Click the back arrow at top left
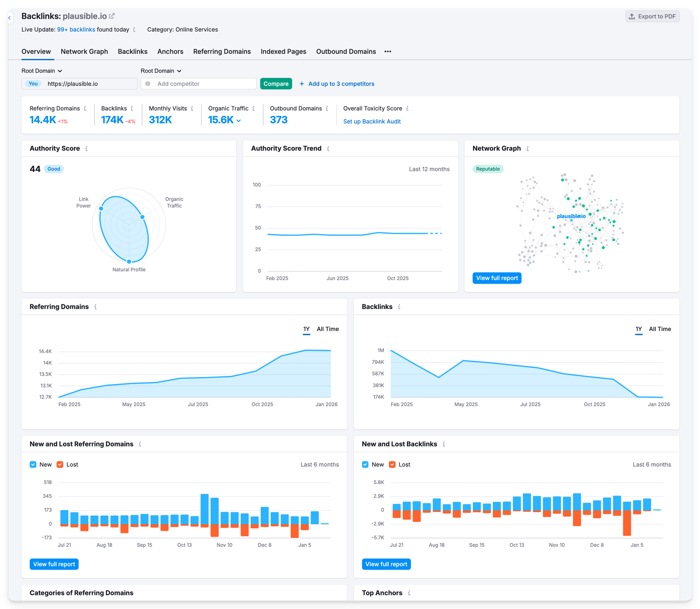The image size is (700, 609). [10, 18]
